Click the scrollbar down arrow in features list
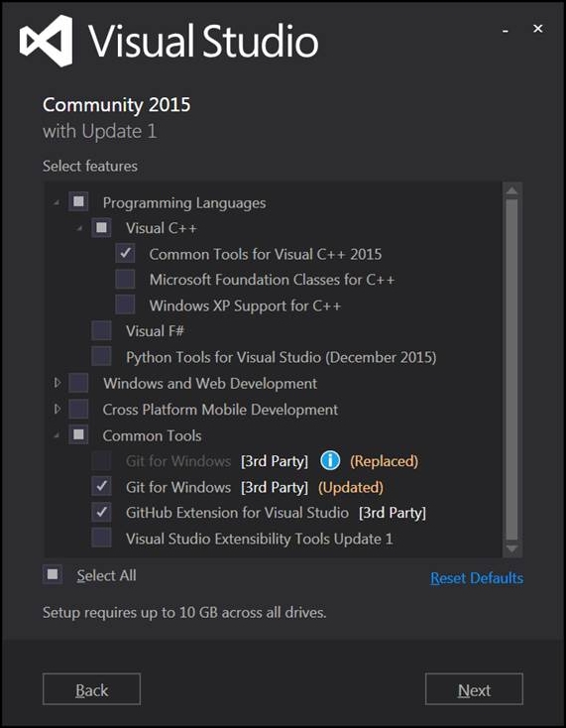Viewport: 566px width, 728px height. [x=511, y=549]
